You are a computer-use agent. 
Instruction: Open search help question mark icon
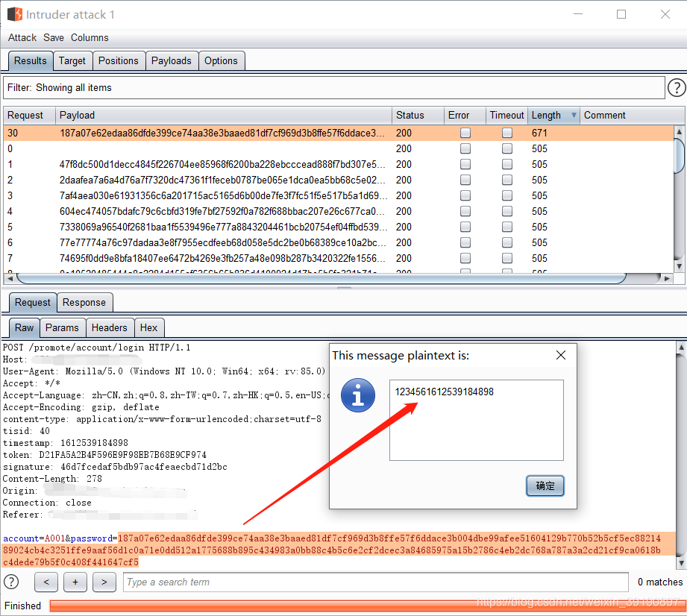pos(11,582)
